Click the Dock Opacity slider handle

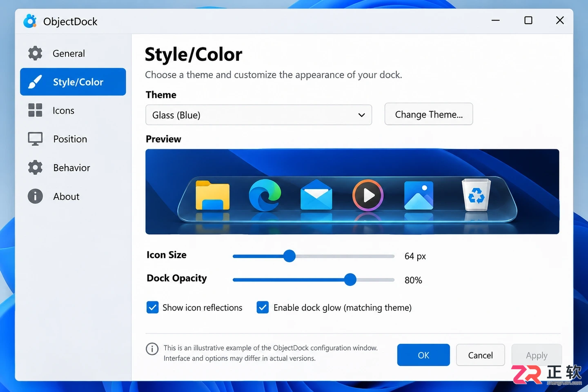pyautogui.click(x=350, y=280)
